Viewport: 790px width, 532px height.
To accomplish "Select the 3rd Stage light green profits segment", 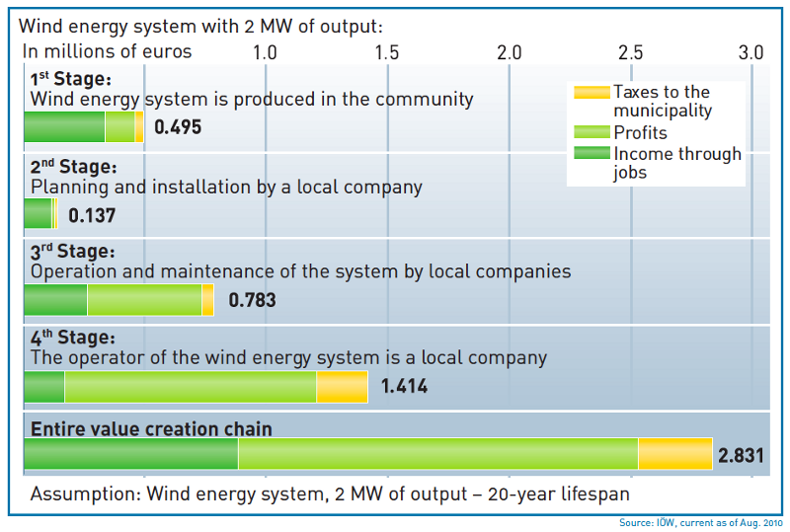I will tap(144, 300).
